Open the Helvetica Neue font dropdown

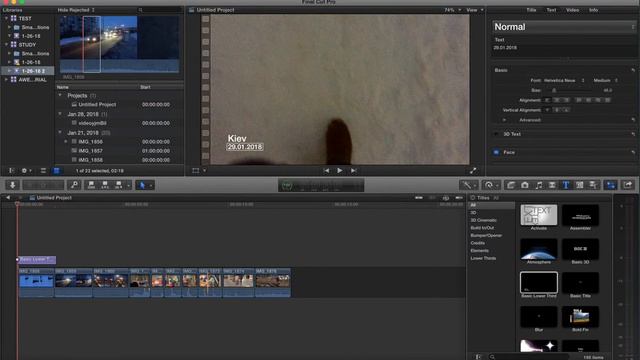tap(564, 80)
